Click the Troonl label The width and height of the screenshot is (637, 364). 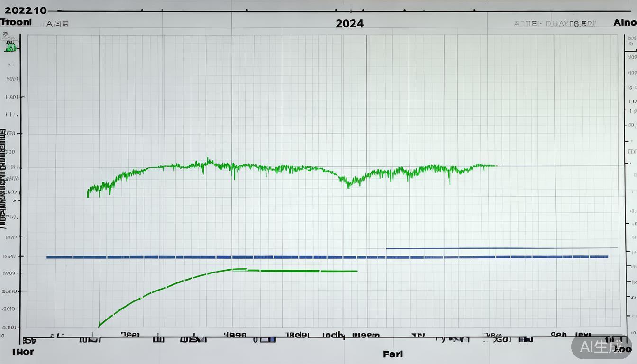(x=16, y=22)
